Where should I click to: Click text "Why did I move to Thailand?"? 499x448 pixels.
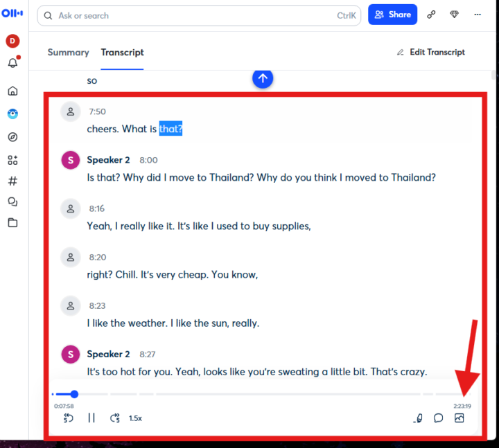(x=188, y=177)
